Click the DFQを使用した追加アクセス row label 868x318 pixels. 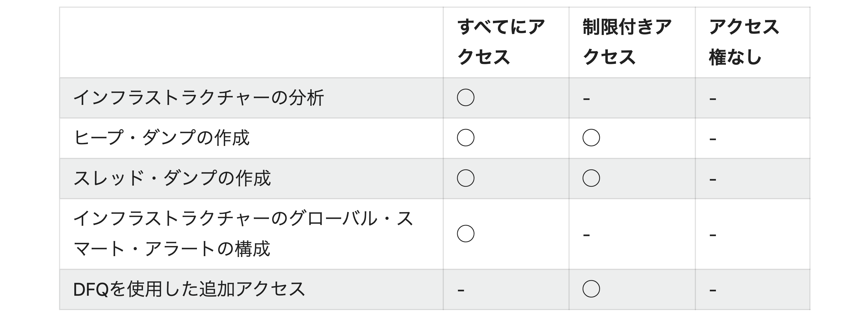[189, 289]
